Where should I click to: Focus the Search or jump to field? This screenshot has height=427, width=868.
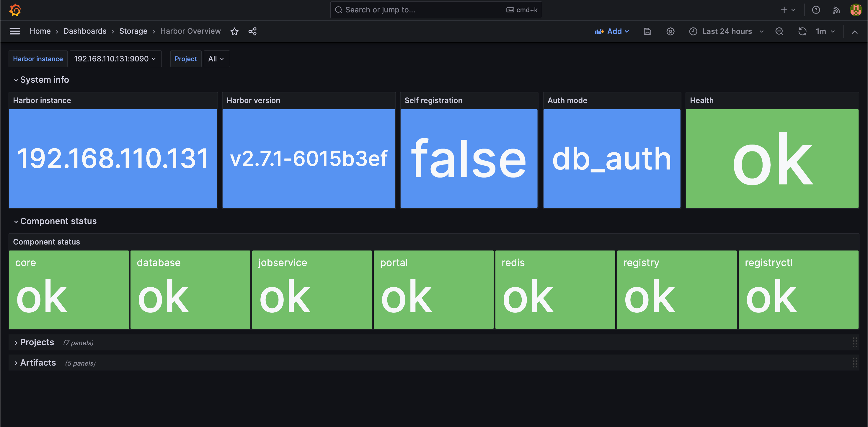436,10
